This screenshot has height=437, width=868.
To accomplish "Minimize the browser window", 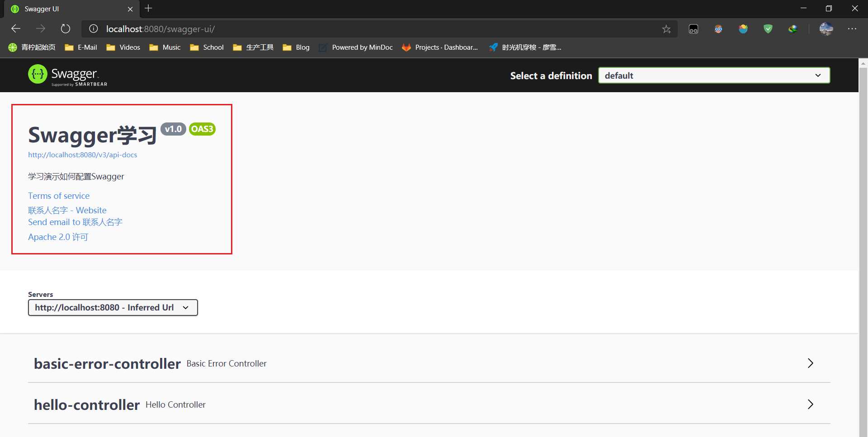I will [803, 8].
